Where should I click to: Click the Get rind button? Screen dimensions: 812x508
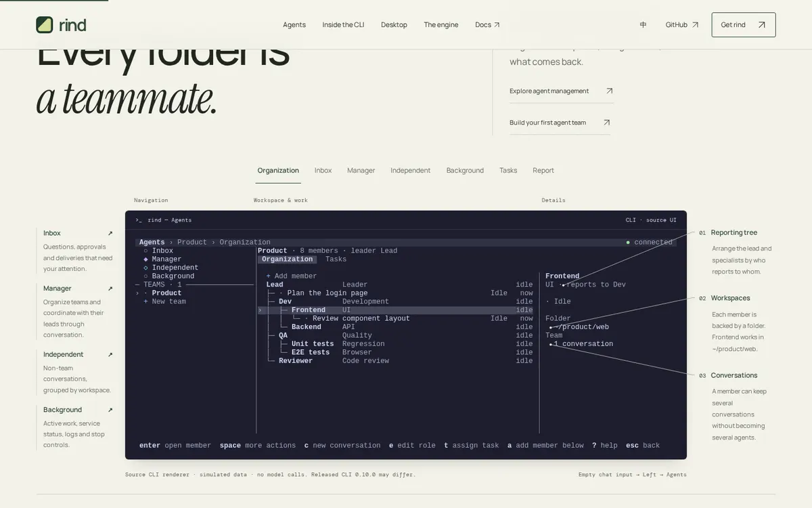click(x=744, y=25)
